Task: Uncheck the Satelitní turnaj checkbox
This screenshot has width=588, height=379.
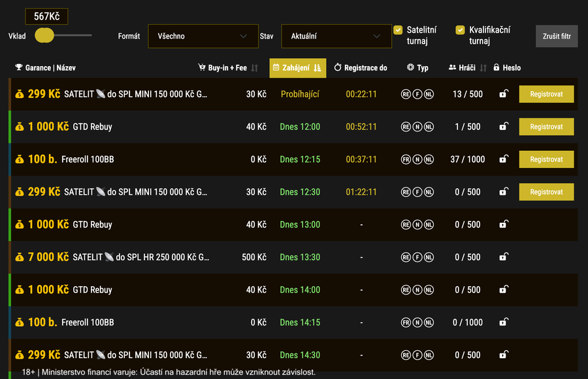Action: pyautogui.click(x=398, y=30)
